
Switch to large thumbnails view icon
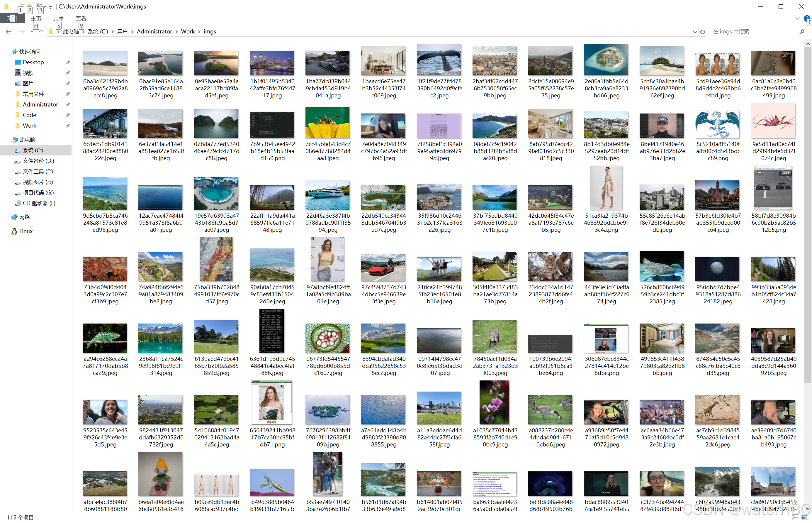804,517
